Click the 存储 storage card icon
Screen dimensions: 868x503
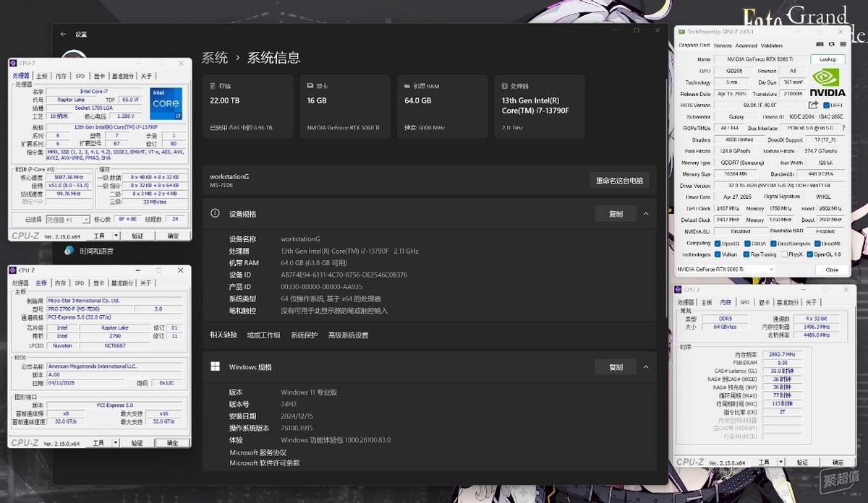coord(213,86)
